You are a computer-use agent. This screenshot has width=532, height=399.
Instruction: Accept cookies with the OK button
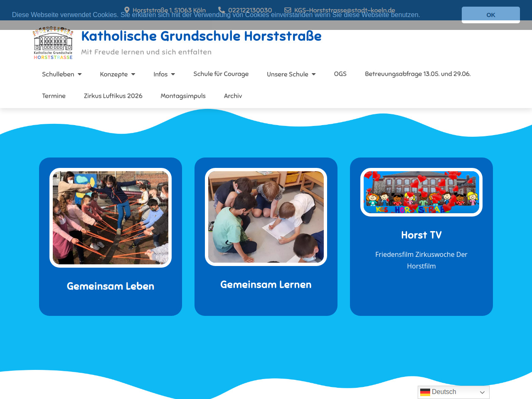490,15
